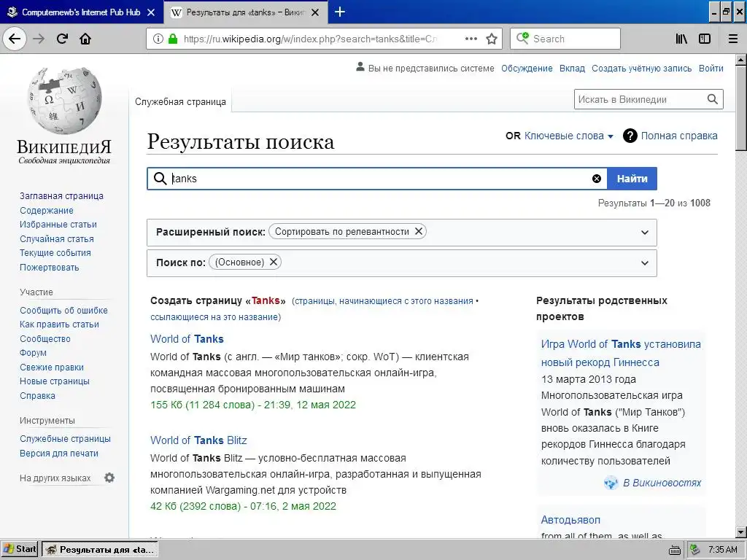
Task: Open the Start menu
Action: [x=20, y=549]
